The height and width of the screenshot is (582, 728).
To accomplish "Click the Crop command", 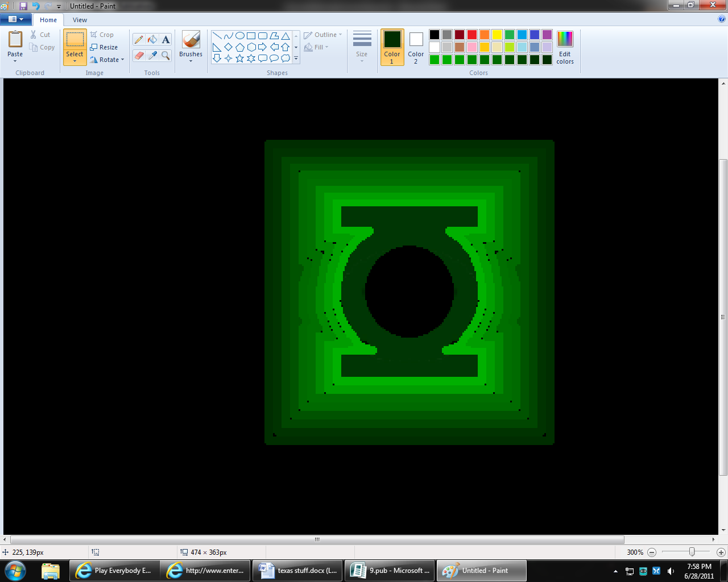I will (x=102, y=34).
